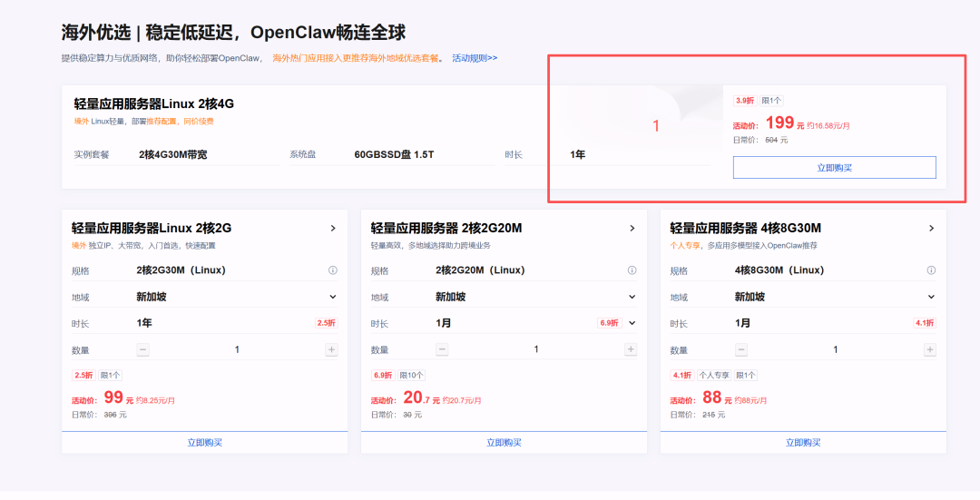Image resolution: width=980 pixels, height=500 pixels.
Task: Expand 地域 dropdown in the 4核8G30M card
Action: (x=931, y=297)
